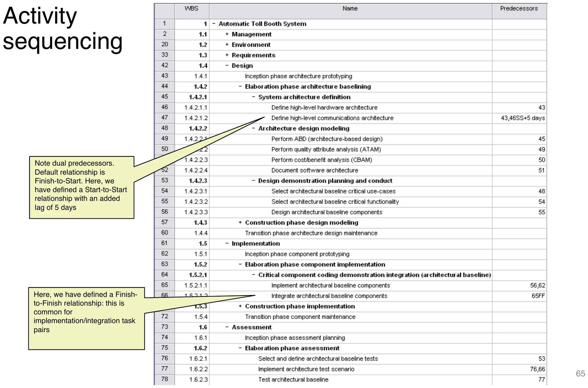The height and width of the screenshot is (388, 588).
Task: Select 'Perform quality attribute analysis (ATAM)' task
Action: [326, 150]
